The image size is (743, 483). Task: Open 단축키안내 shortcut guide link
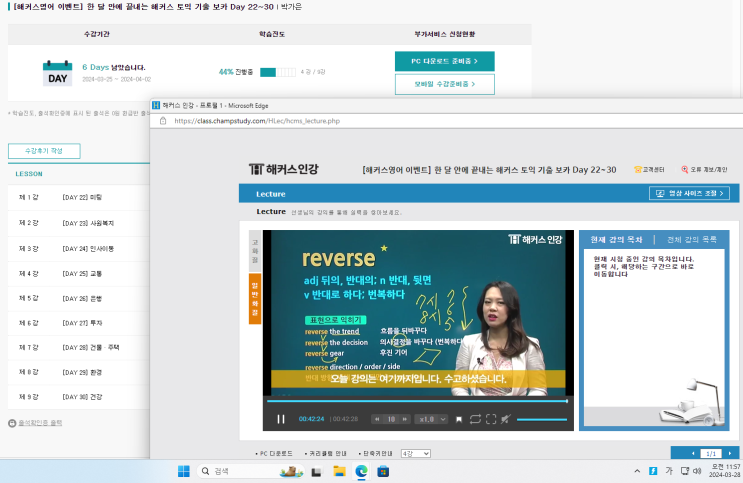(376, 454)
